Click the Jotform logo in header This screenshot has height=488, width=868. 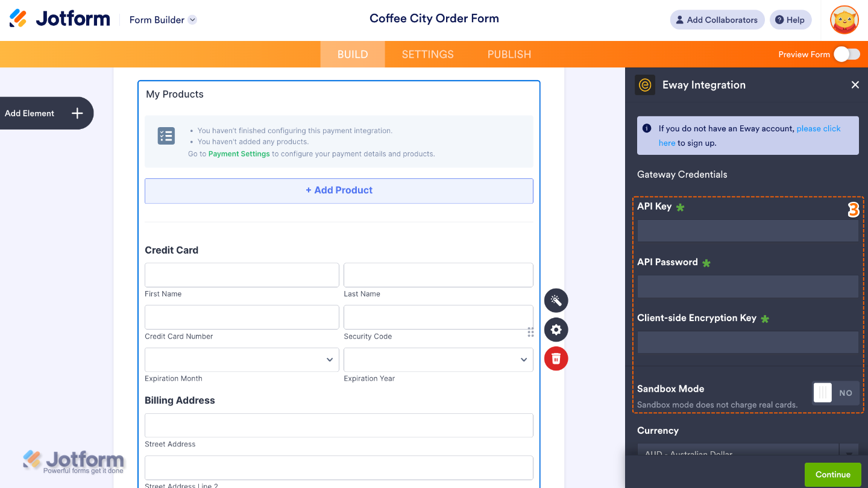pyautogui.click(x=60, y=19)
